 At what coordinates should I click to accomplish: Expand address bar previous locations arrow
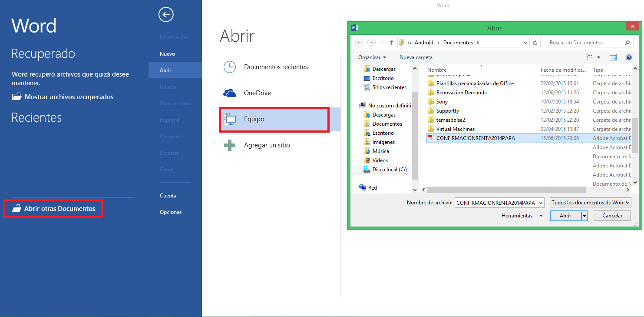click(x=525, y=43)
